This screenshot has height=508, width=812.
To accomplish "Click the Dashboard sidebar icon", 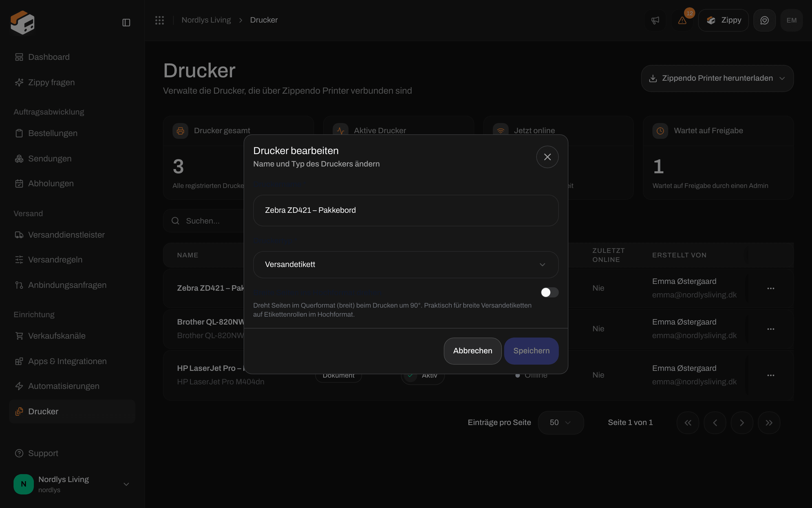I will tap(19, 57).
